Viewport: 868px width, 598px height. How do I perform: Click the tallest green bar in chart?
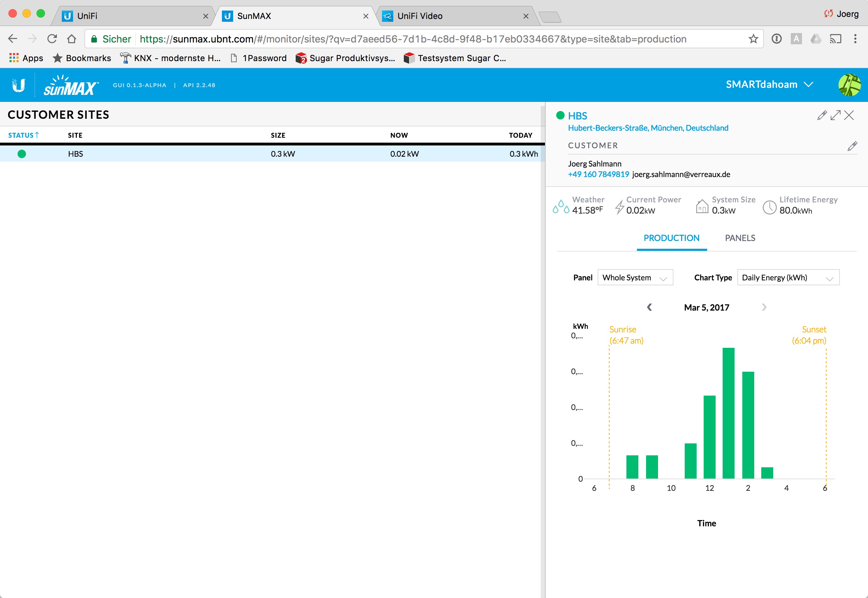(728, 413)
